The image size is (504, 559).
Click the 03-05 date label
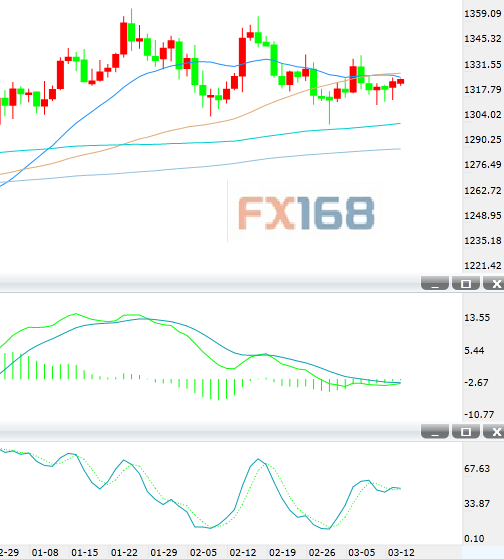[361, 553]
